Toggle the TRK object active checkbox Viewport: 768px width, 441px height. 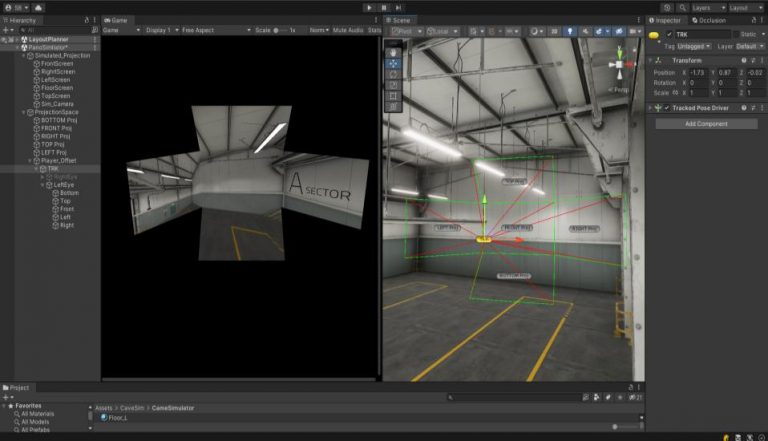(668, 35)
